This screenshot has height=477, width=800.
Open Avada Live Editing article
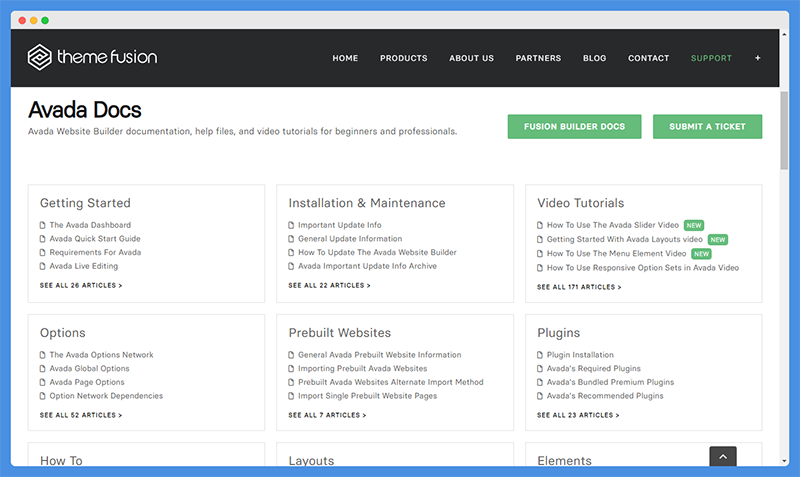pos(84,266)
